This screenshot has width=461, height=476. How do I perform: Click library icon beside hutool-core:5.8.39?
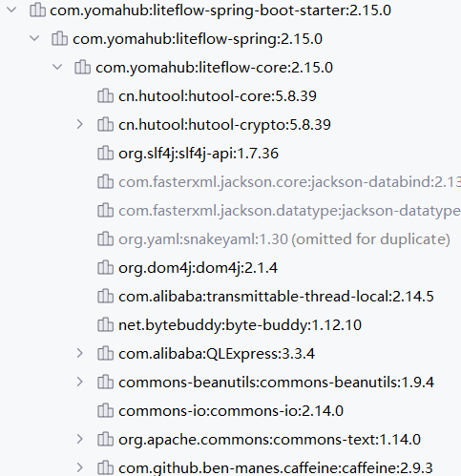(105, 95)
